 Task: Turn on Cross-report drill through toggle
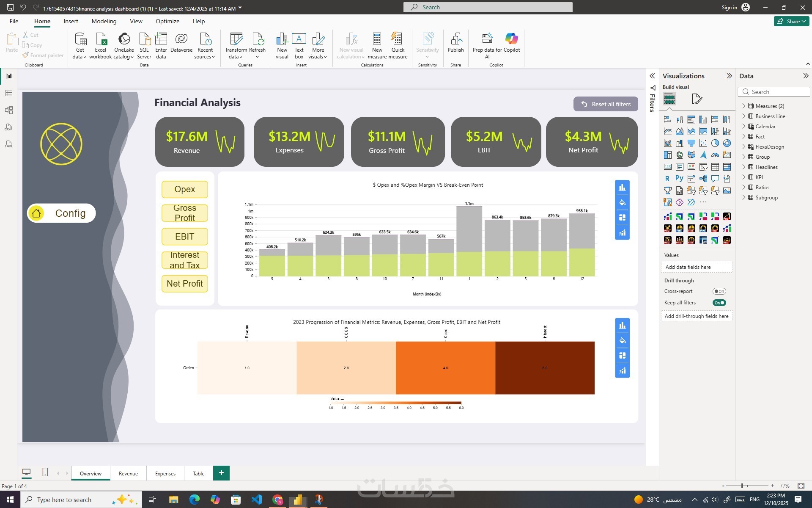click(719, 291)
